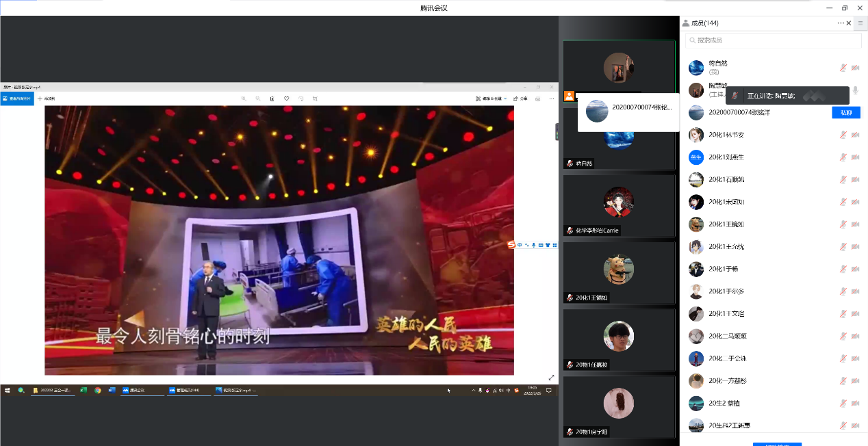Image resolution: width=868 pixels, height=446 pixels.
Task: Click 管理成员(144) task in shared taskbar
Action: 189,390
